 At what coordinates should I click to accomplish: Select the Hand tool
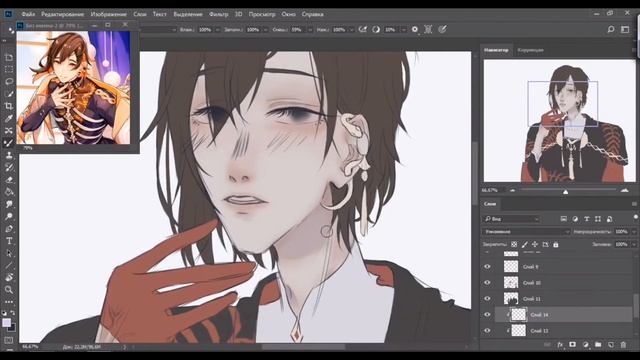(x=9, y=278)
